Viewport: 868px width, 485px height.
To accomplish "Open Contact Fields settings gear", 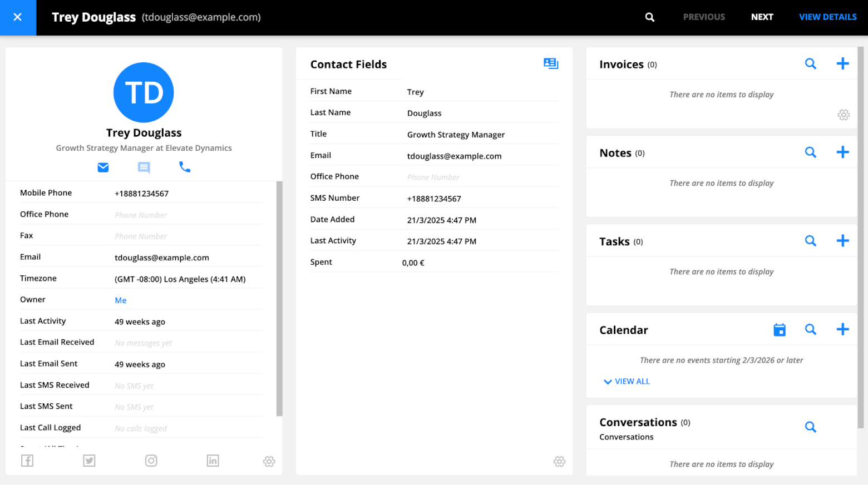I will click(559, 461).
